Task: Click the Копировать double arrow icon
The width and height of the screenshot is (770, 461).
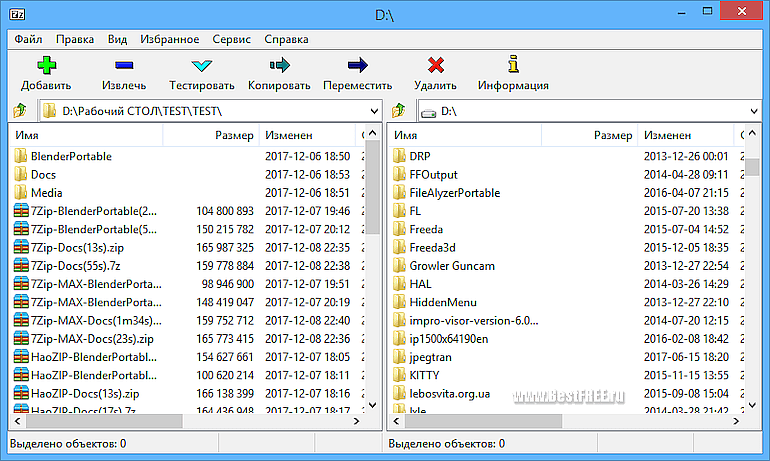Action: point(279,65)
